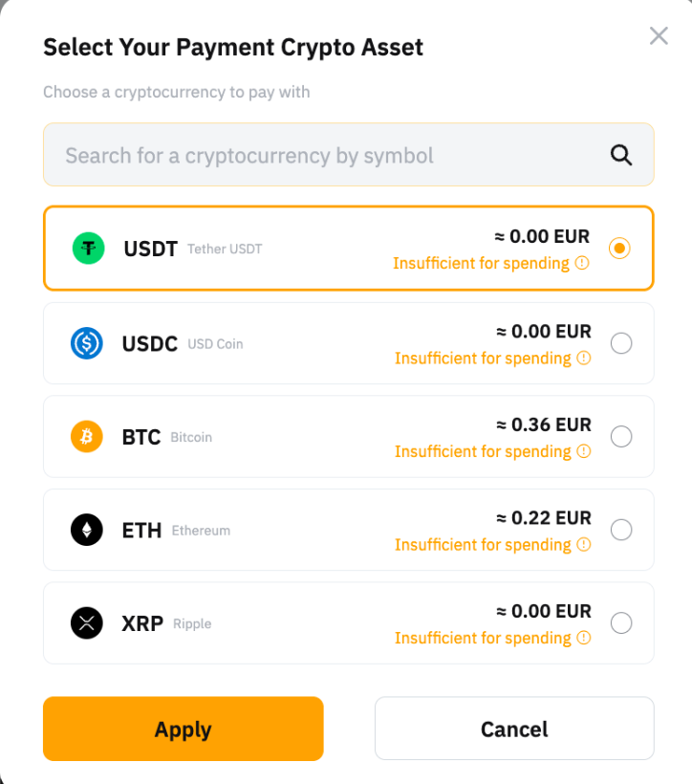Click the USDC coin logo

(x=87, y=343)
